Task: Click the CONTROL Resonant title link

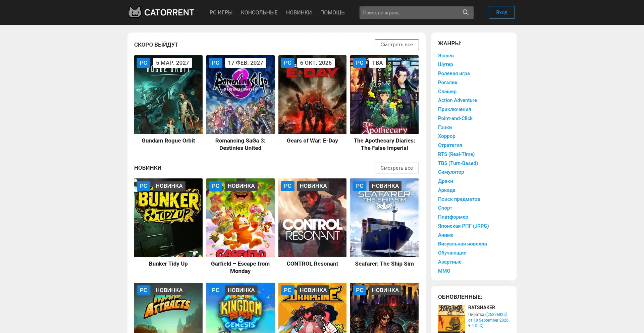Action: pyautogui.click(x=312, y=264)
